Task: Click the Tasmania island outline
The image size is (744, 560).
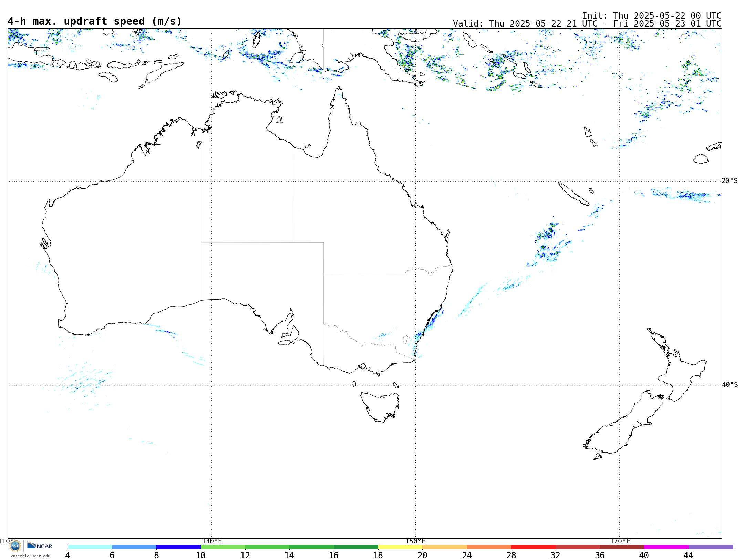Action: [x=380, y=407]
